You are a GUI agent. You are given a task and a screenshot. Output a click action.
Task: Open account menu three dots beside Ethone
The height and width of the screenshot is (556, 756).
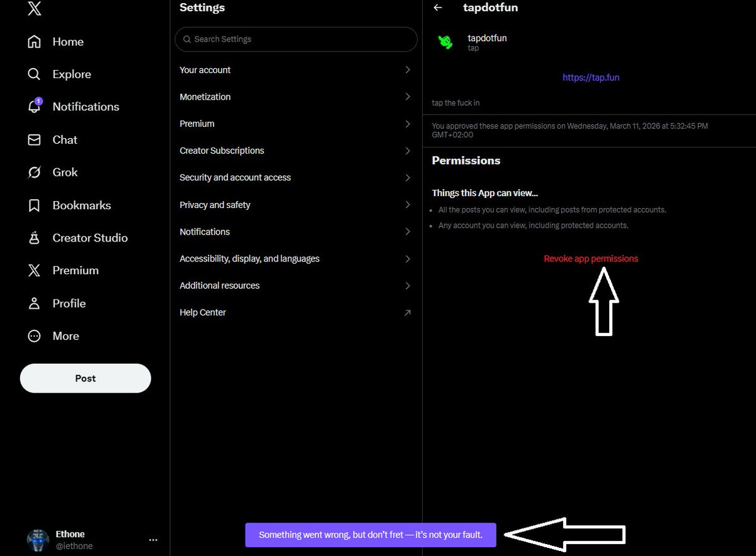coord(153,540)
